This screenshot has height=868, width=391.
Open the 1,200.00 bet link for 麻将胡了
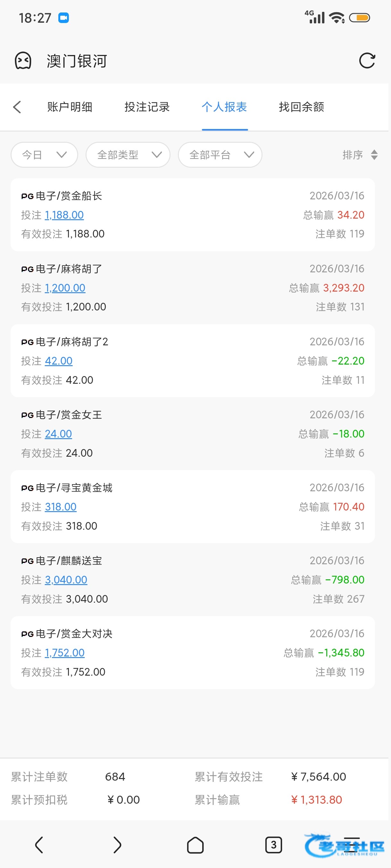pyautogui.click(x=65, y=288)
